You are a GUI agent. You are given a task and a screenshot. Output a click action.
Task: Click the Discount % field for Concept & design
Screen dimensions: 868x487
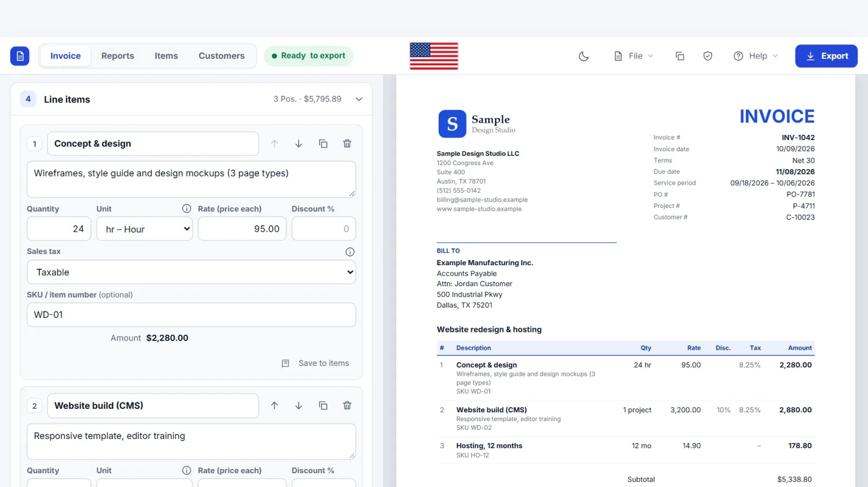pos(323,229)
